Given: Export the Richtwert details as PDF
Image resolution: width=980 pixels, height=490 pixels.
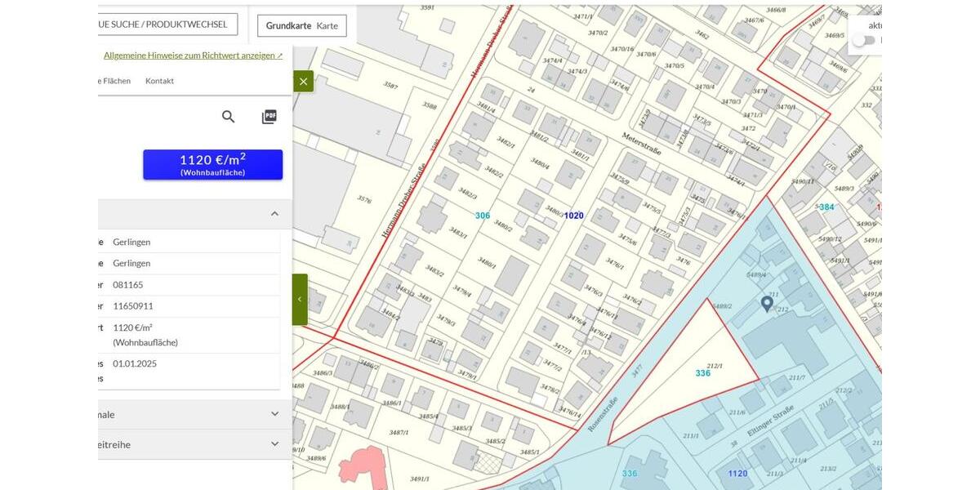Looking at the screenshot, I should [x=269, y=117].
